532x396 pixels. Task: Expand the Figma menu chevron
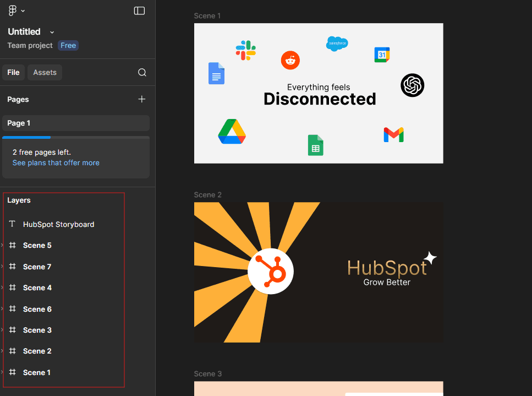click(23, 11)
